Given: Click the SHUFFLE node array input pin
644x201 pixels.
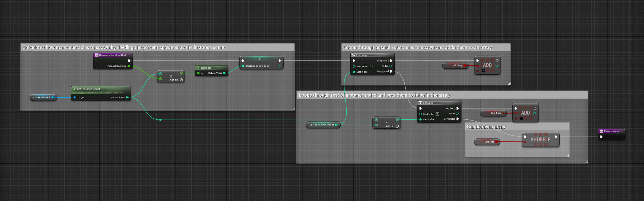Looking at the screenshot, I should (525, 142).
